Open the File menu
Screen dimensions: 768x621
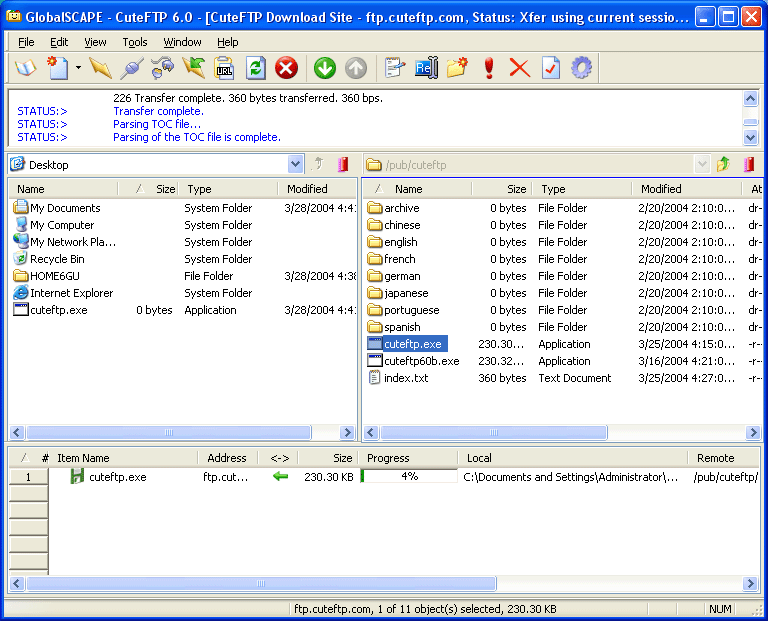point(26,42)
